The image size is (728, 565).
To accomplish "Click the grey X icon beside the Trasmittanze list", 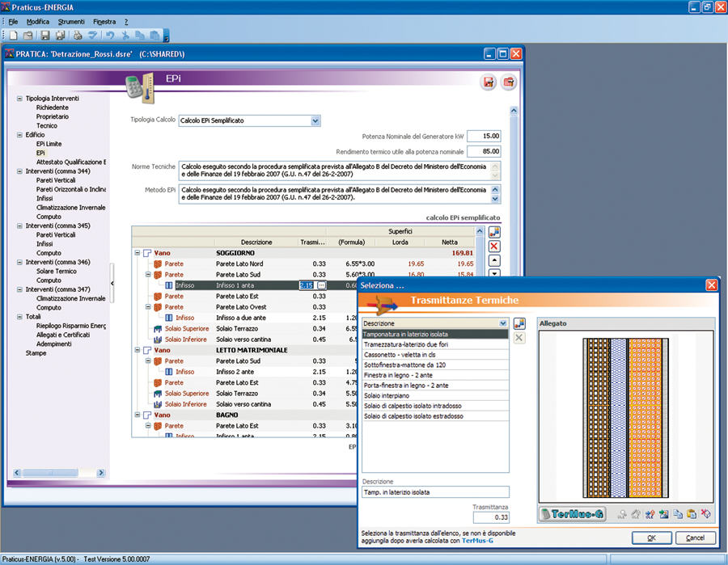I will (x=519, y=338).
